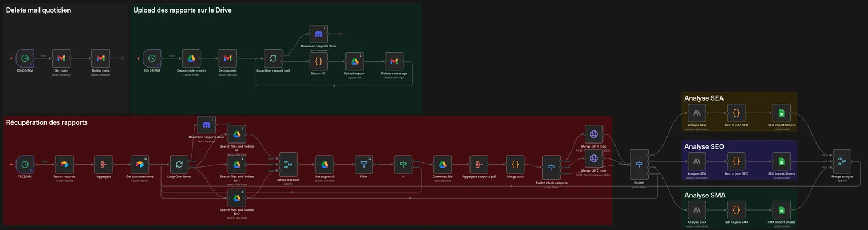Open the Get rapports1 Drive node
Screen dimensions: 868x230
(x=324, y=164)
